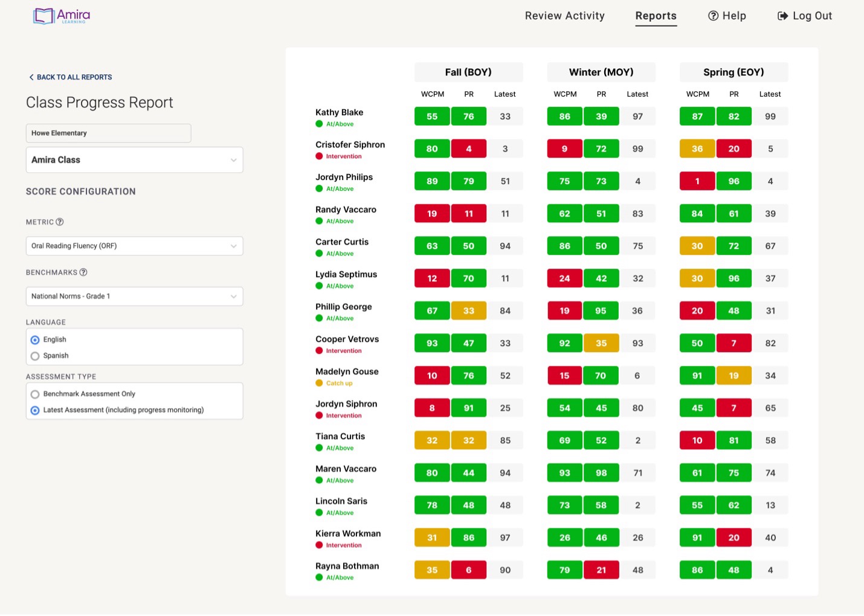Click Cristofer Siphron's red Intervention dot
864x616 pixels.
(319, 156)
